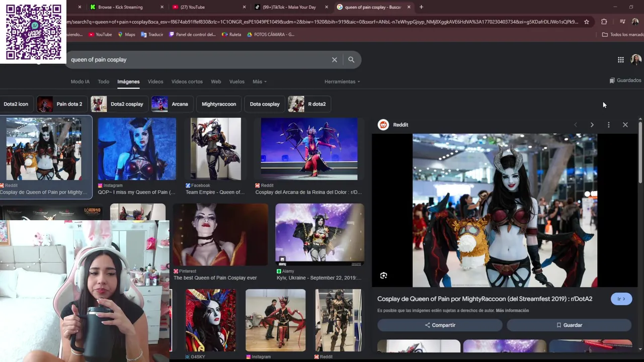Click the browser address bar URL
644x362 pixels.
pyautogui.click(x=322, y=22)
